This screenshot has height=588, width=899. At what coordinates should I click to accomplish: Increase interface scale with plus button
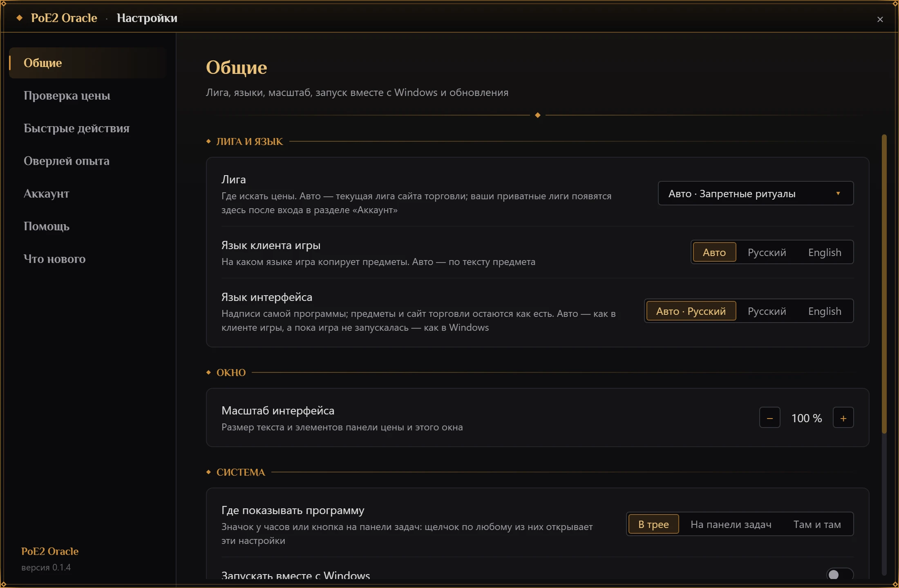(x=843, y=418)
